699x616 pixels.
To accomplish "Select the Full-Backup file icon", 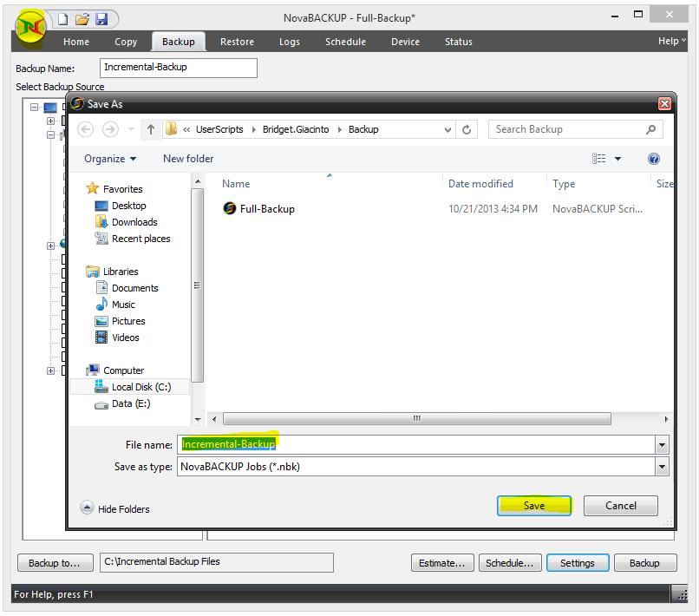I will (x=230, y=208).
